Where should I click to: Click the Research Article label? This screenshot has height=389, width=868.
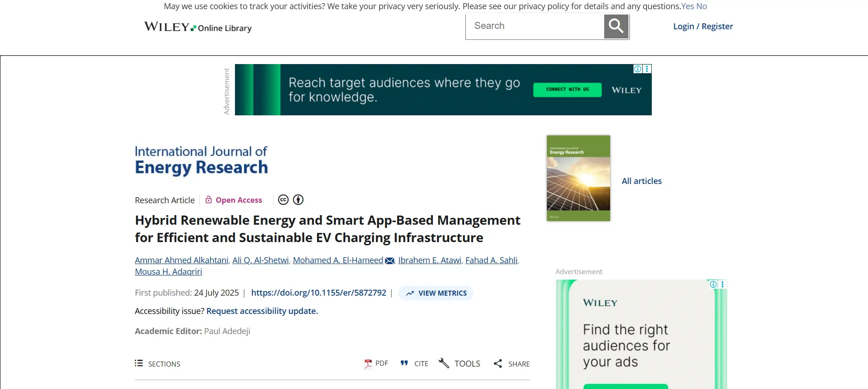tap(165, 200)
